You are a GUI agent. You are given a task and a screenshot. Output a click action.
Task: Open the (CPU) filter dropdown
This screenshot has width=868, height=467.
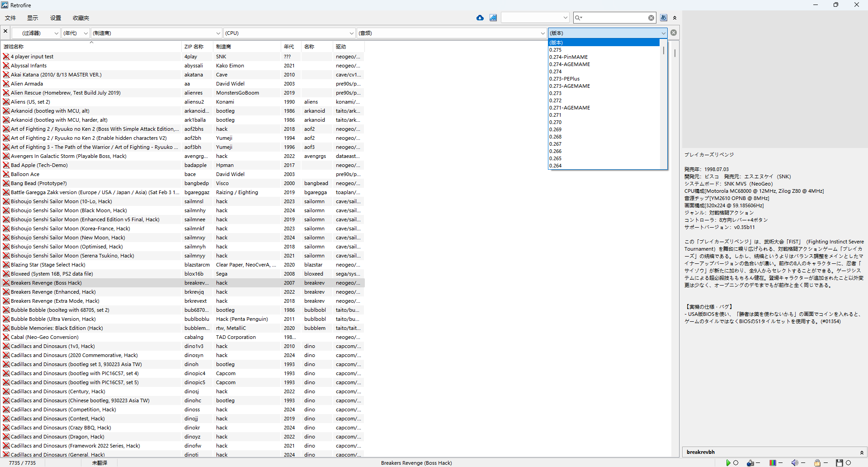(289, 33)
